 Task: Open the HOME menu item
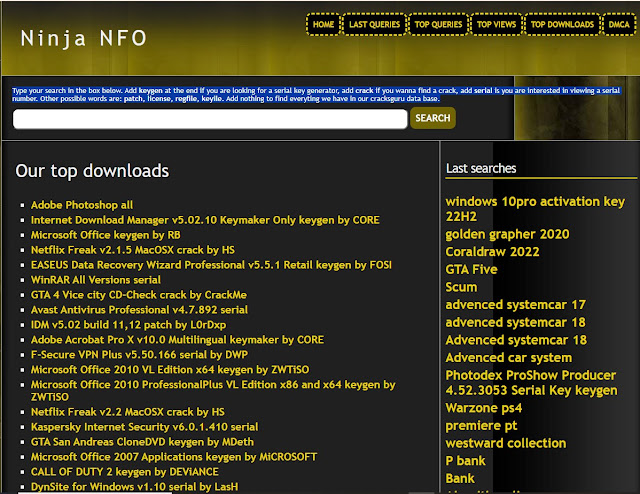[x=323, y=24]
